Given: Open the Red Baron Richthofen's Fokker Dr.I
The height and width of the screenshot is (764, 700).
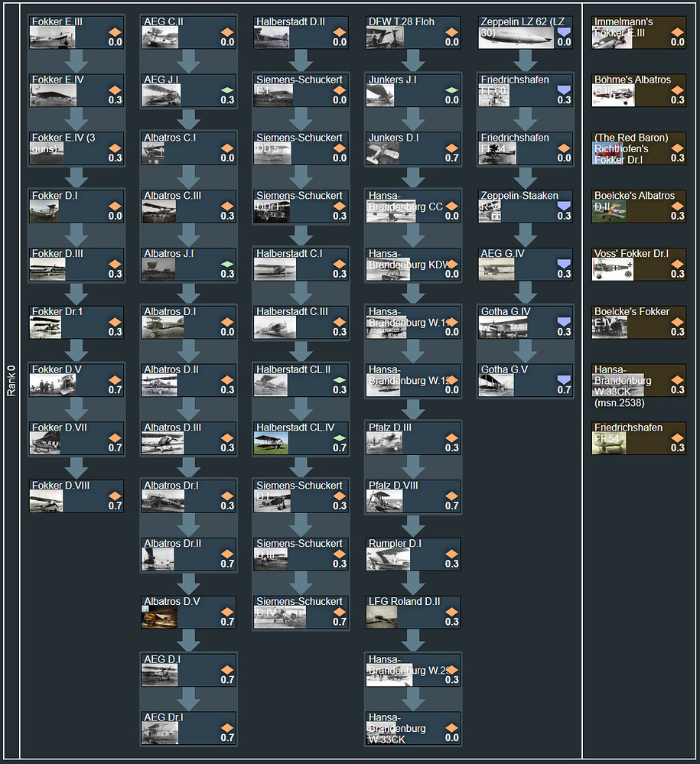Looking at the screenshot, I should tap(639, 148).
